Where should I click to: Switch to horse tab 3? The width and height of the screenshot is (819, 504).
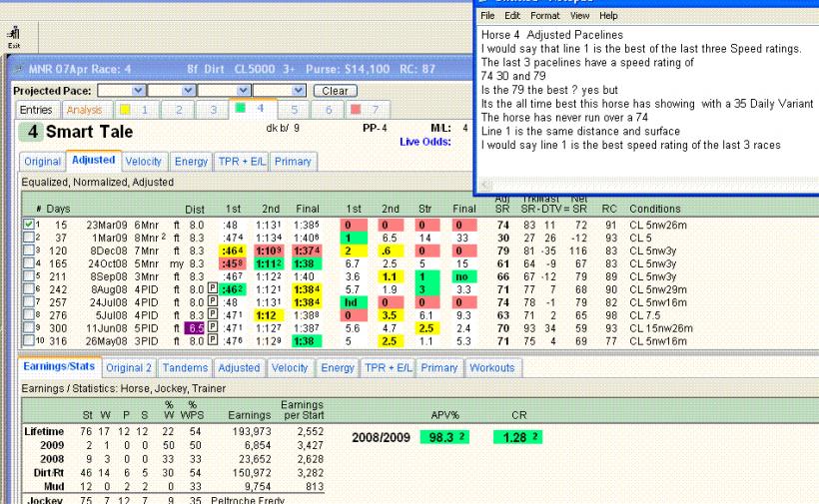[x=213, y=110]
